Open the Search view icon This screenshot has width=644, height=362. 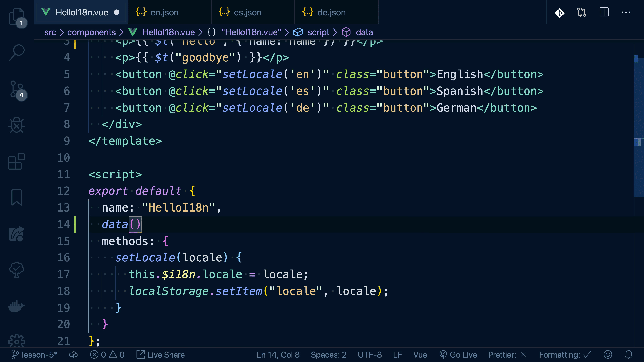(x=16, y=52)
